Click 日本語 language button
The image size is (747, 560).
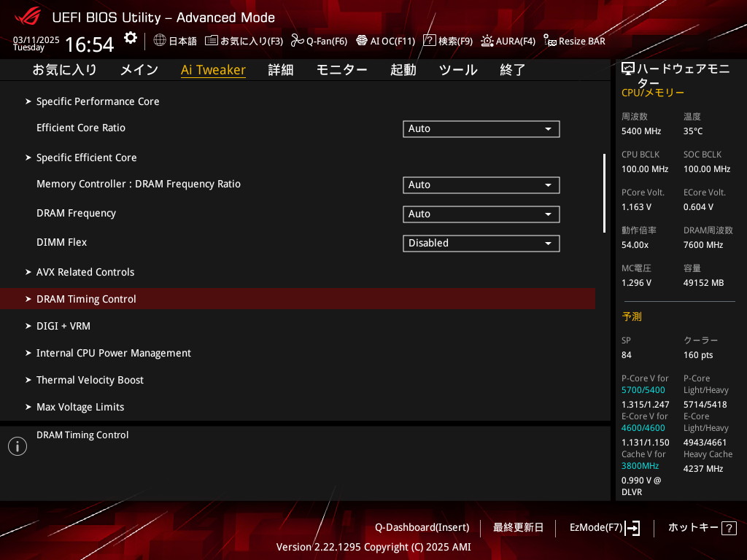tap(175, 41)
